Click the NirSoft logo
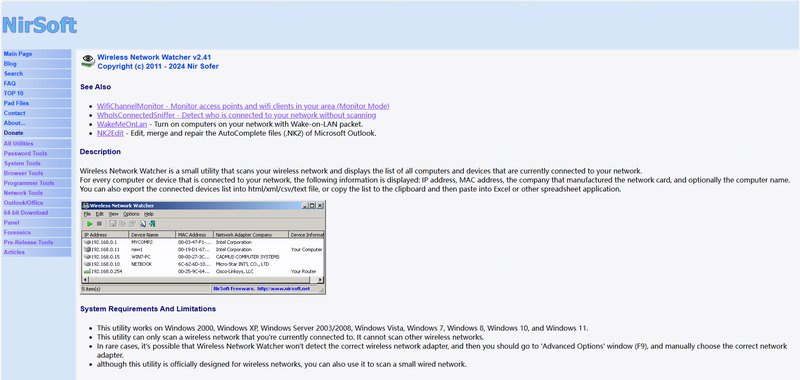800x380 pixels. point(39,24)
